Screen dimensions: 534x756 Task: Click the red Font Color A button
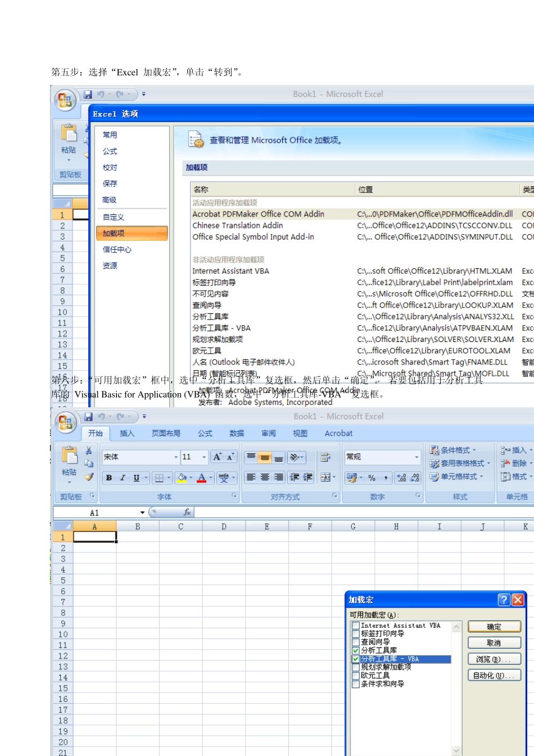(202, 478)
